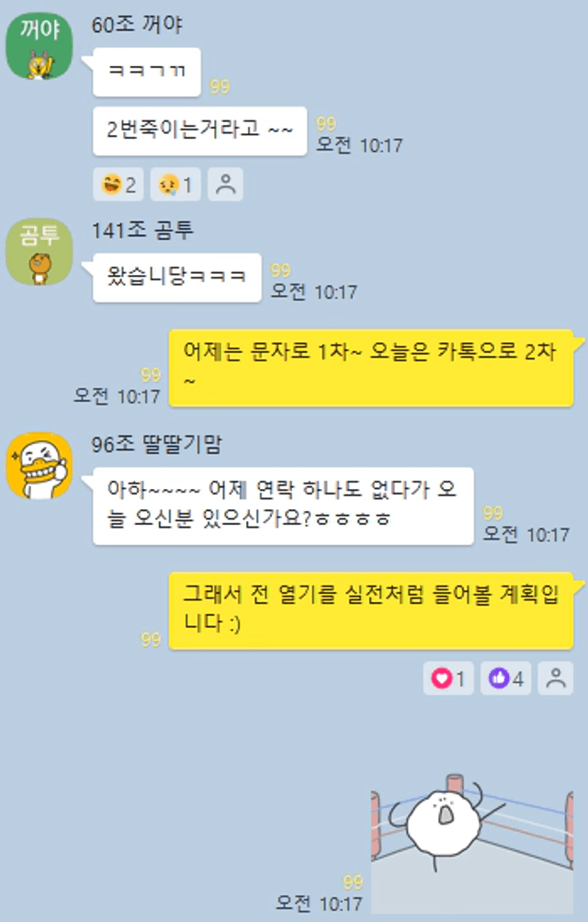Select the ㅋㅋㄱㄲ message bubble
Viewport: 588px width, 922px height.
(x=146, y=72)
